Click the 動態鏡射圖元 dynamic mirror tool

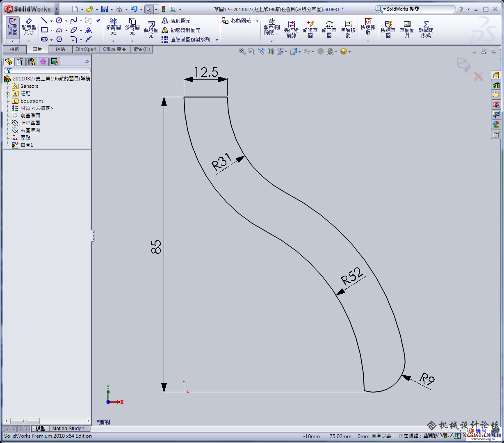[x=181, y=30]
